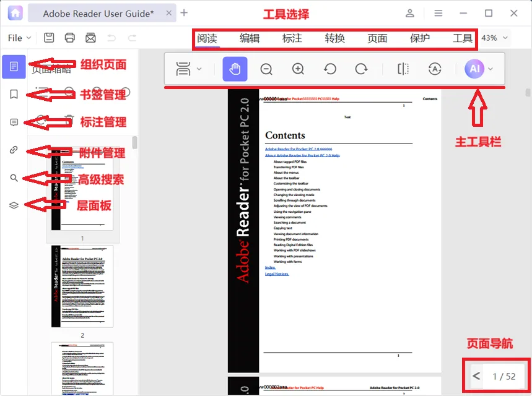Click 'Searching a document' entry
532x417 pixels.
[290, 223]
